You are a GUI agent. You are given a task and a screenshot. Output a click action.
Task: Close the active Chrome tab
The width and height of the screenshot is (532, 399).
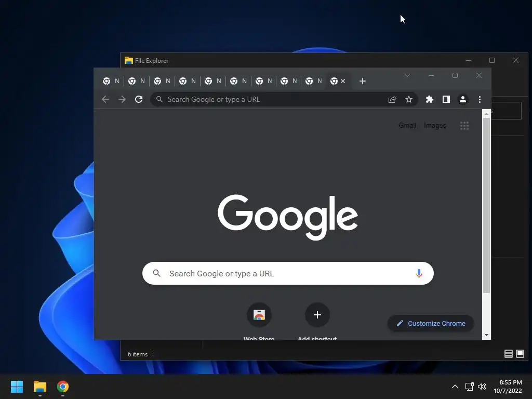(343, 81)
